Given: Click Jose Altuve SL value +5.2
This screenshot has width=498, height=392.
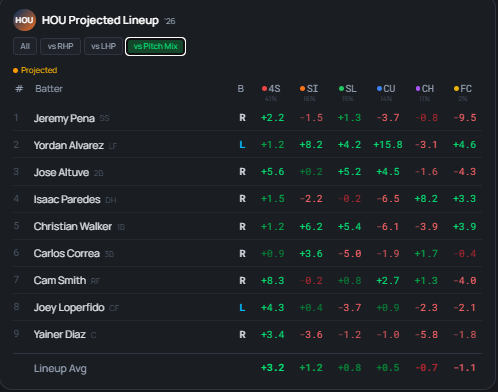Looking at the screenshot, I should (x=350, y=172).
